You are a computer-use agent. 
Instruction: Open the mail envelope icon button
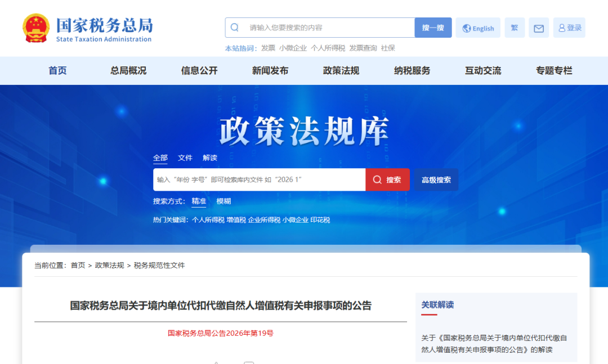[x=539, y=28]
